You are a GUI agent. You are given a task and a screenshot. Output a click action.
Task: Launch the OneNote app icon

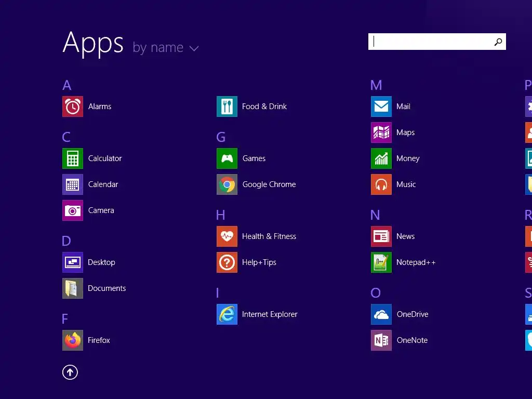381,340
